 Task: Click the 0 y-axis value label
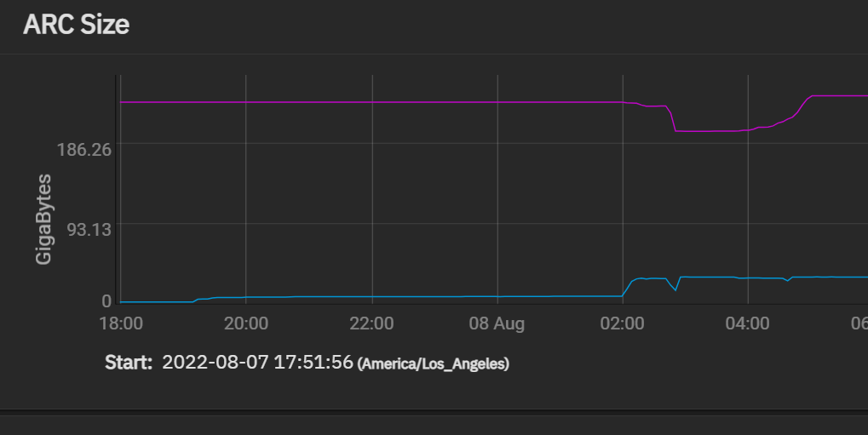[x=106, y=301]
